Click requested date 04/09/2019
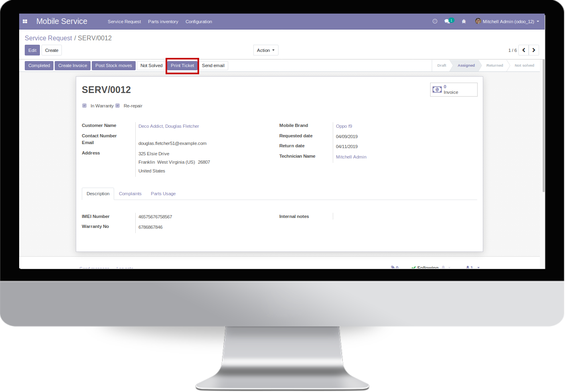 coord(347,137)
